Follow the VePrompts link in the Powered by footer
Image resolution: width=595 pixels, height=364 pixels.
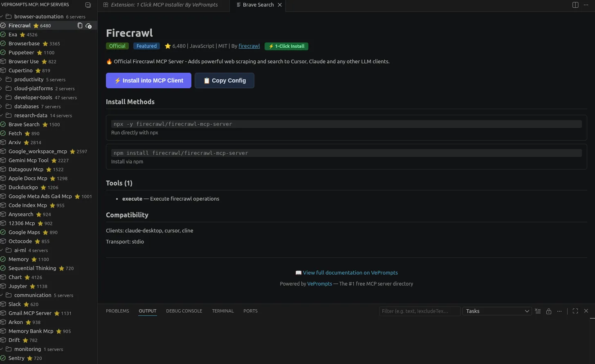coord(320,284)
